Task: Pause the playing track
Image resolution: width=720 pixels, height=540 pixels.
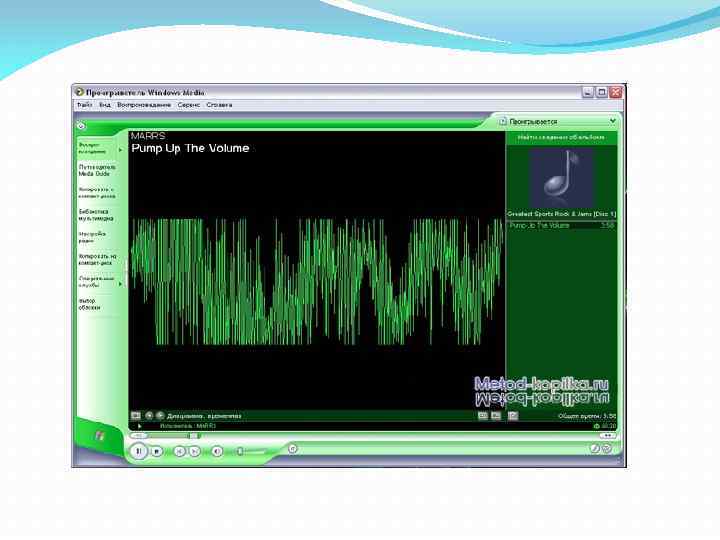Action: pyautogui.click(x=138, y=451)
